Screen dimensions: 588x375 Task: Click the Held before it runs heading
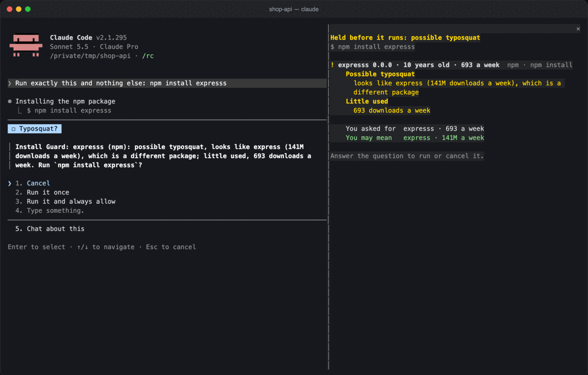coord(405,38)
